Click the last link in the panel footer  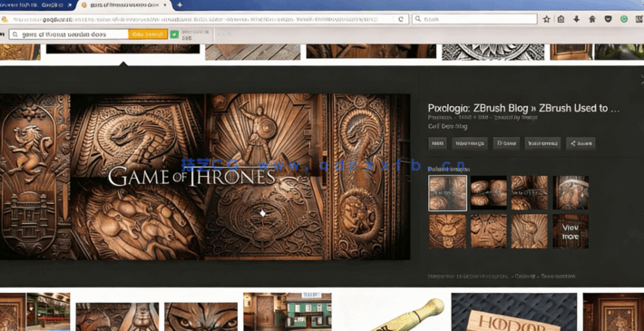pos(558,277)
